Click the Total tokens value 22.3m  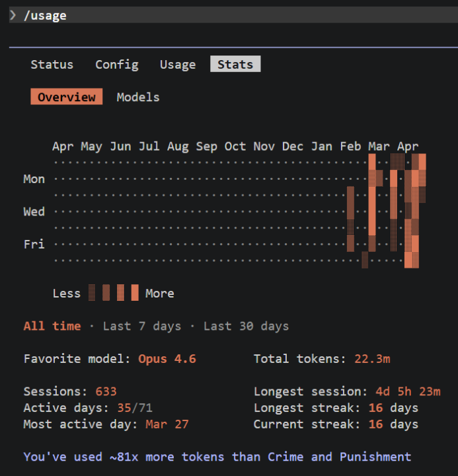coord(372,359)
